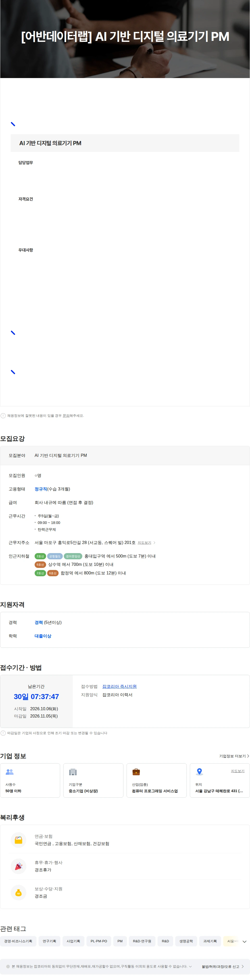This screenshot has height=980, width=250.
Task: Click the 6호선 badge beside 상수역
Action: click(x=40, y=565)
